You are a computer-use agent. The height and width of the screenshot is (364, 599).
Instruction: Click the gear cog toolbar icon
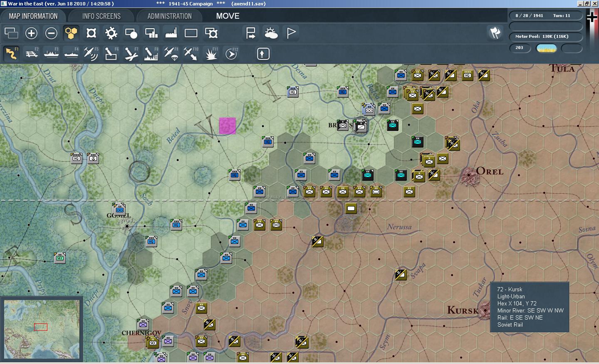[x=111, y=33]
